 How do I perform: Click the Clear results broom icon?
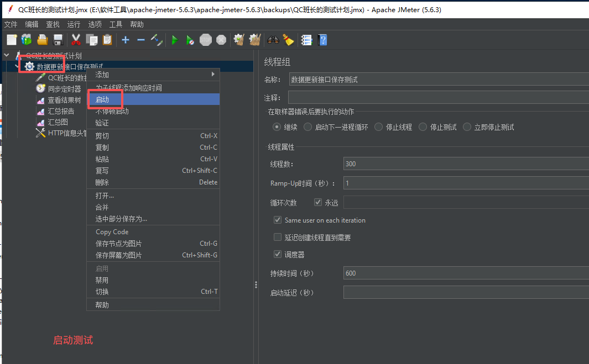239,40
